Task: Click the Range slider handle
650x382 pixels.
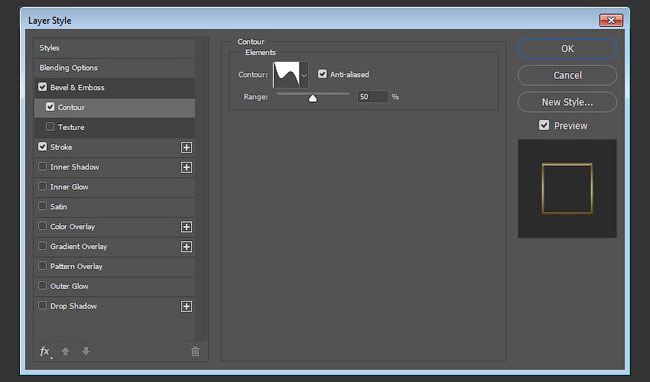Action: (313, 98)
